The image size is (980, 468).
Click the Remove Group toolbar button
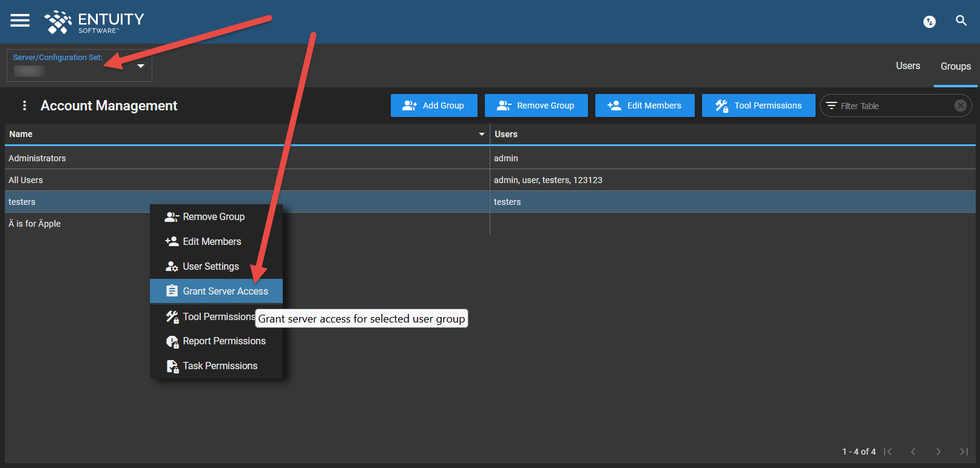tap(536, 105)
